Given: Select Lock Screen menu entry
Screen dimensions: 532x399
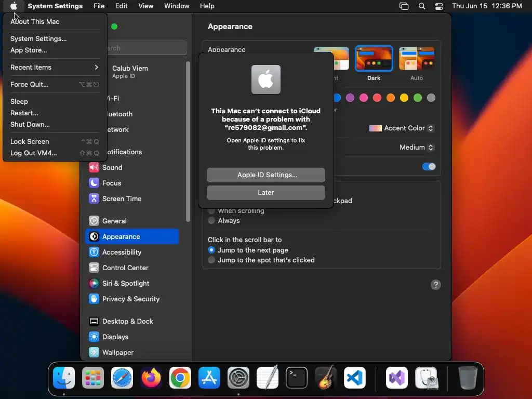Looking at the screenshot, I should 55,141.
